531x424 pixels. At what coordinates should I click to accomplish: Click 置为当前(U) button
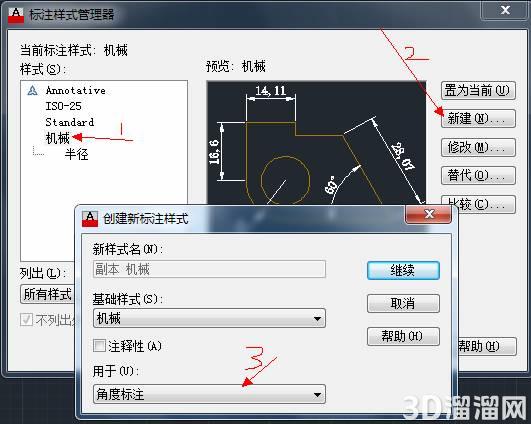tap(478, 90)
